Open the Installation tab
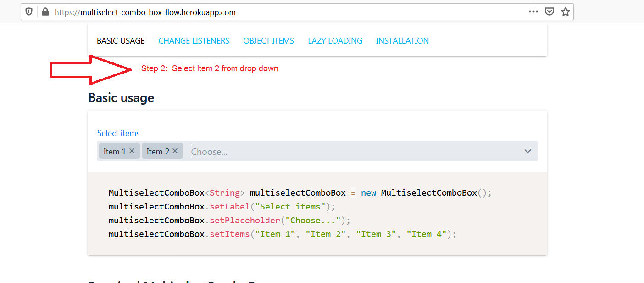The height and width of the screenshot is (283, 644). pyautogui.click(x=402, y=41)
